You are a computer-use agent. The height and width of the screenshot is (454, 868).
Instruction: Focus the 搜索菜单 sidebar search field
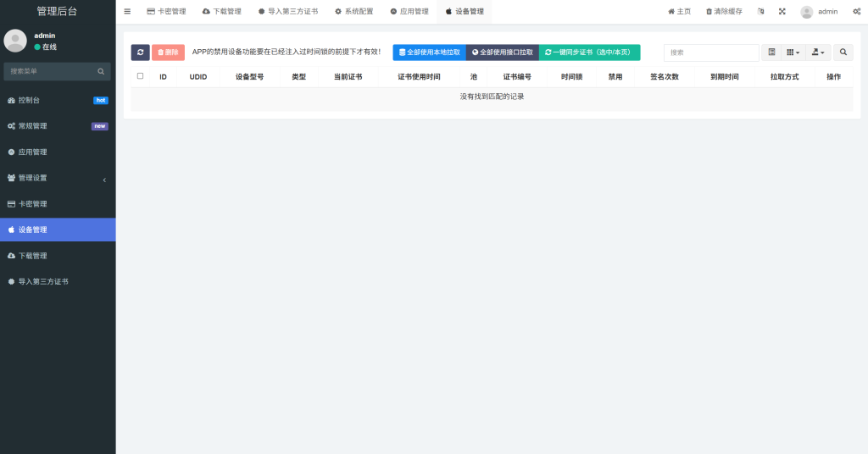click(x=51, y=71)
